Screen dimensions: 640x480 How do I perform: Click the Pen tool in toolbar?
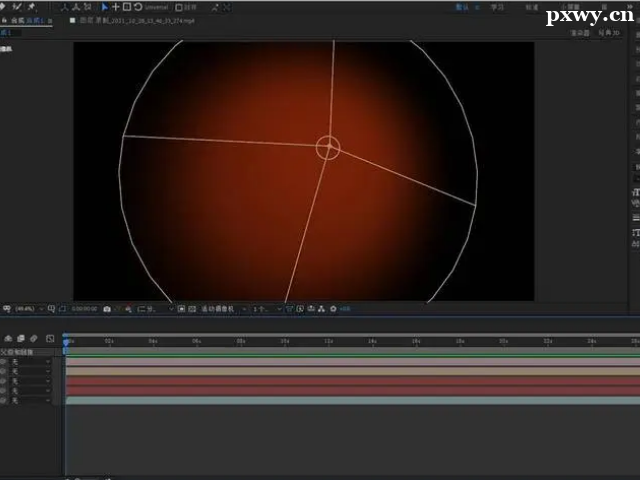click(x=31, y=7)
